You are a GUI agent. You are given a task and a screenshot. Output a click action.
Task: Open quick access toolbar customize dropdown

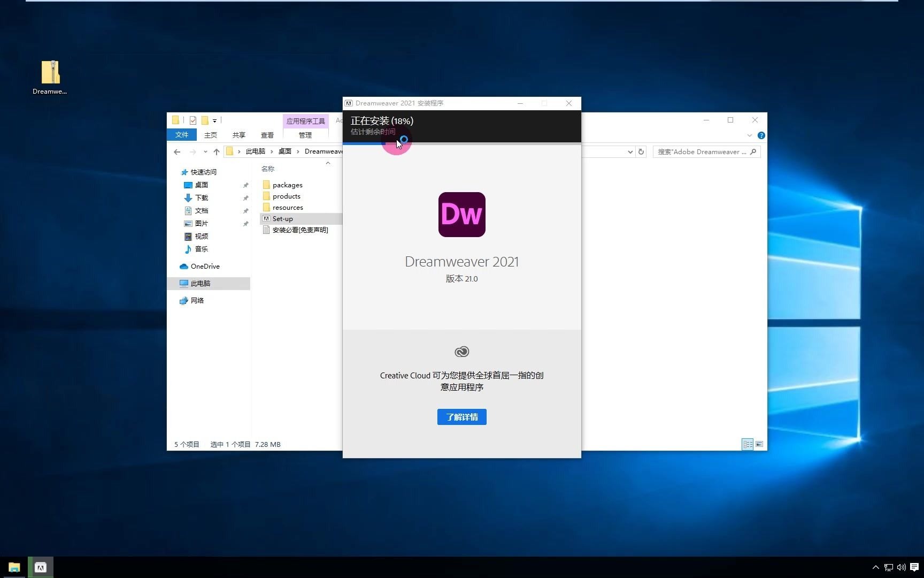point(214,121)
